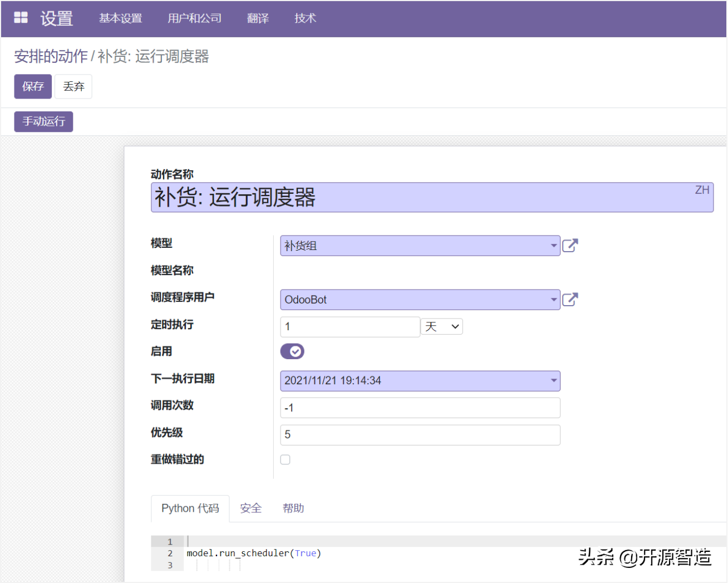Click the 保存 save button
The height and width of the screenshot is (583, 728).
tap(33, 86)
